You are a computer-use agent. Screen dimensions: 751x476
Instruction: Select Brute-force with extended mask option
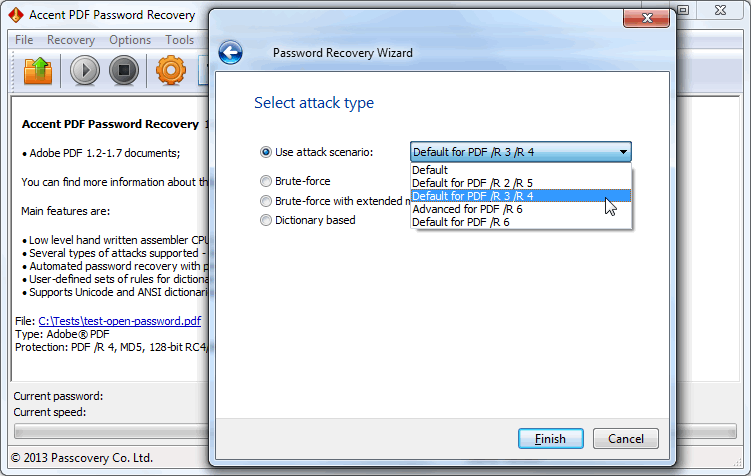point(265,201)
